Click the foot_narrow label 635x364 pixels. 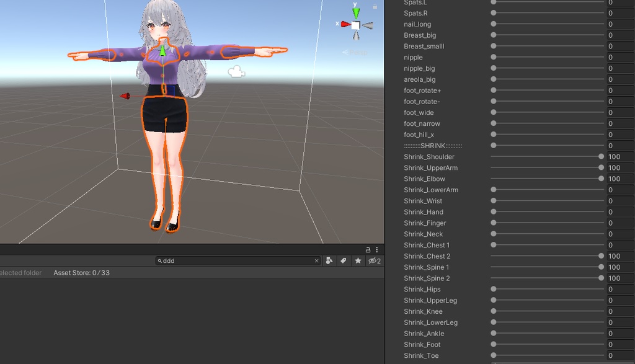click(x=422, y=123)
